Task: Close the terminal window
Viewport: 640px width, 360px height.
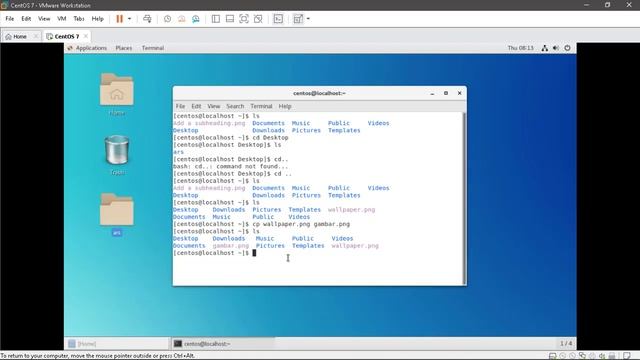Action: click(x=459, y=93)
